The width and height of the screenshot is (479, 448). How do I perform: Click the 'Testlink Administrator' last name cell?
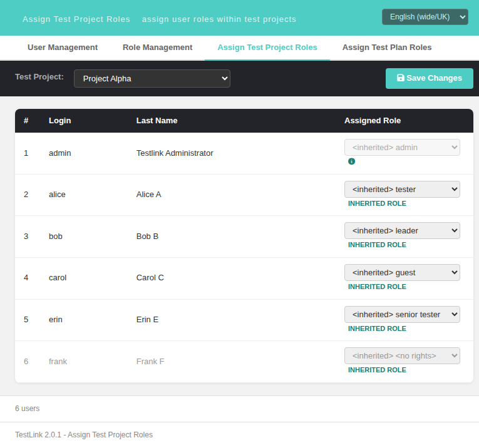[175, 153]
